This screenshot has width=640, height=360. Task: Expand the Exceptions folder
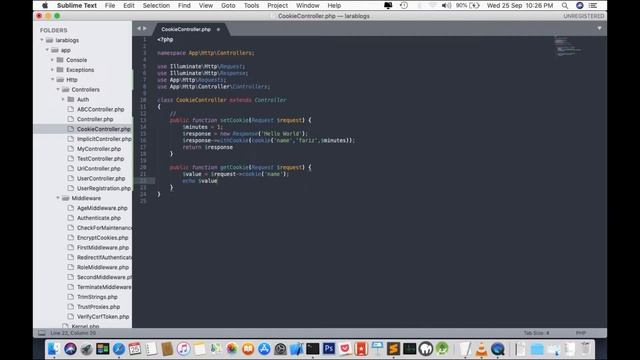(x=52, y=70)
